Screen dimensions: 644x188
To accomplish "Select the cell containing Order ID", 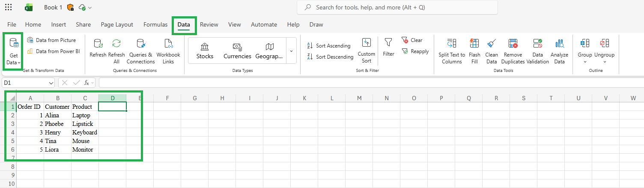I will 30,107.
